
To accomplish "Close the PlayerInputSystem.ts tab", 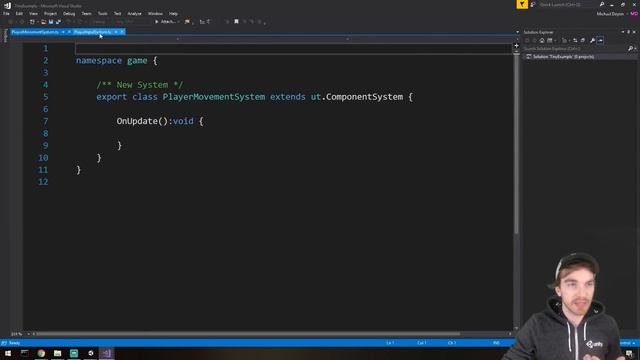I will [x=122, y=32].
